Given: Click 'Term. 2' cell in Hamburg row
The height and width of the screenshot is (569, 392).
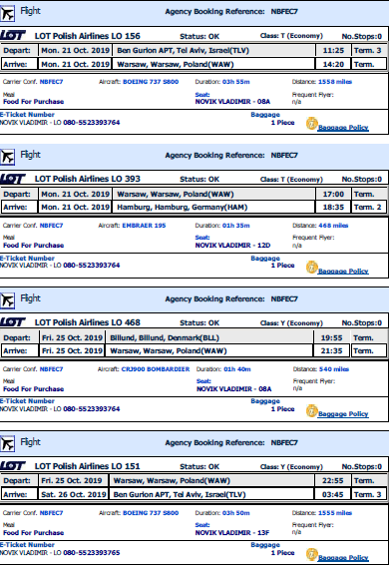Looking at the screenshot, I should tap(368, 208).
